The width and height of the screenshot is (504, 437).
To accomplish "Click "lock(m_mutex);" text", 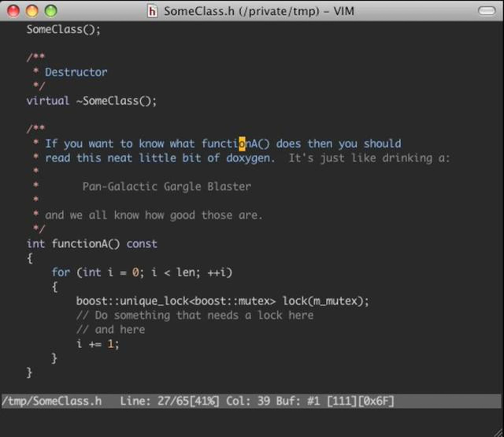I will pyautogui.click(x=326, y=301).
